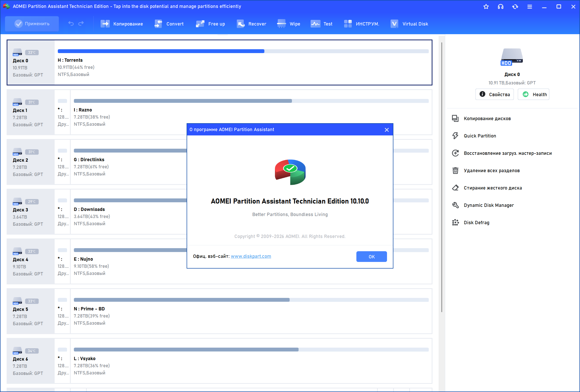This screenshot has height=392, width=580.
Task: Select Quick Partition in side panel
Action: 480,136
